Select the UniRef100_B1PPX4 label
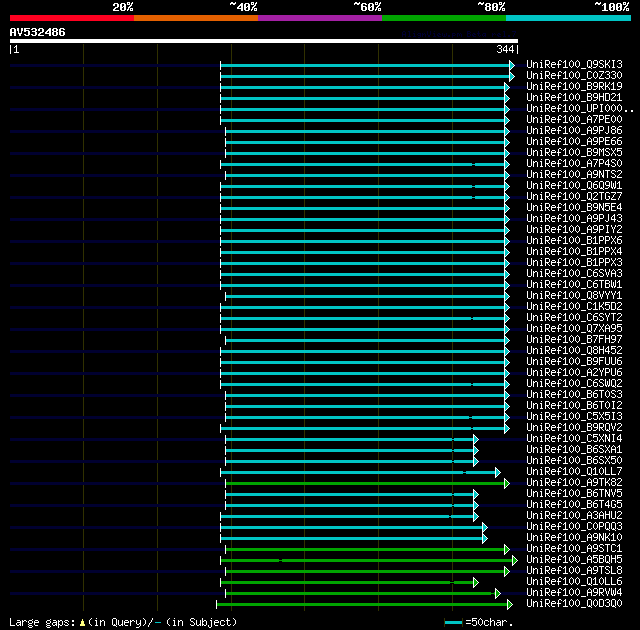Screen dimensions: 640x630 tap(574, 252)
